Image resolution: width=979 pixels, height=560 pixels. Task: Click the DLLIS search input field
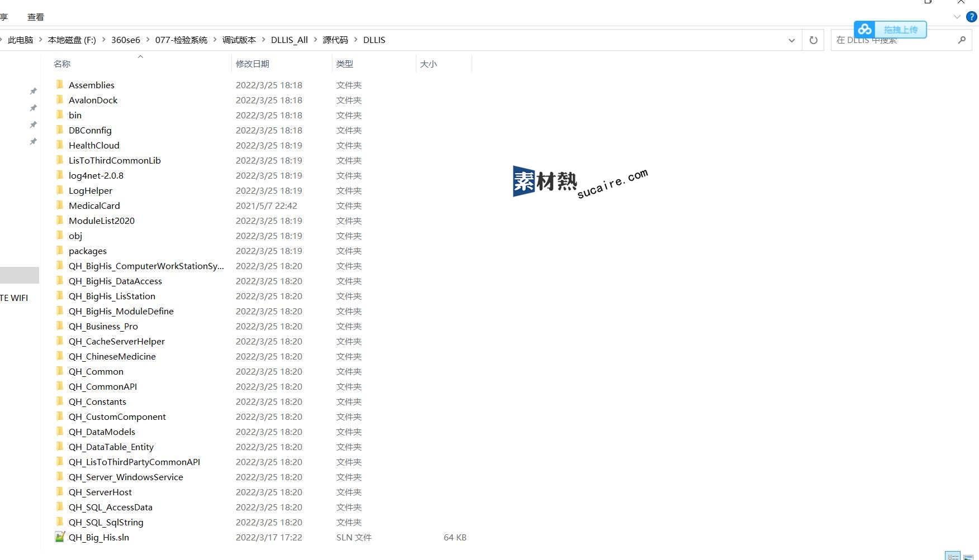pos(894,40)
